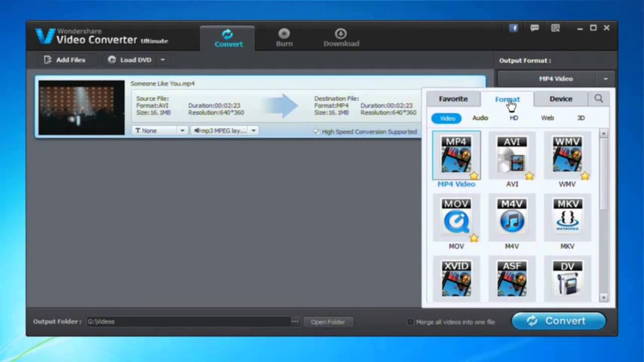Image resolution: width=644 pixels, height=362 pixels.
Task: Click the file name Someone Like You.mp4
Action: click(x=163, y=83)
